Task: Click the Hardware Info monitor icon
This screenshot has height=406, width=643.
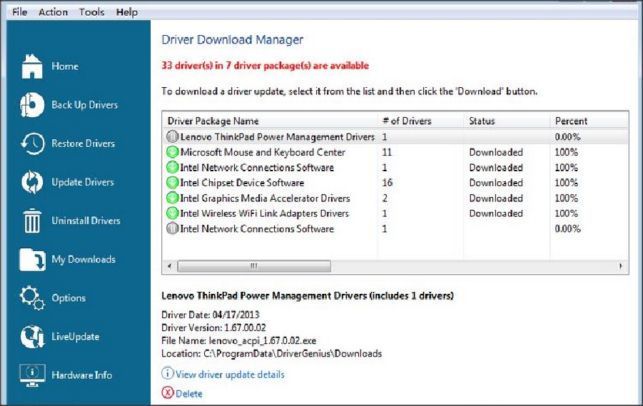Action: [32, 375]
